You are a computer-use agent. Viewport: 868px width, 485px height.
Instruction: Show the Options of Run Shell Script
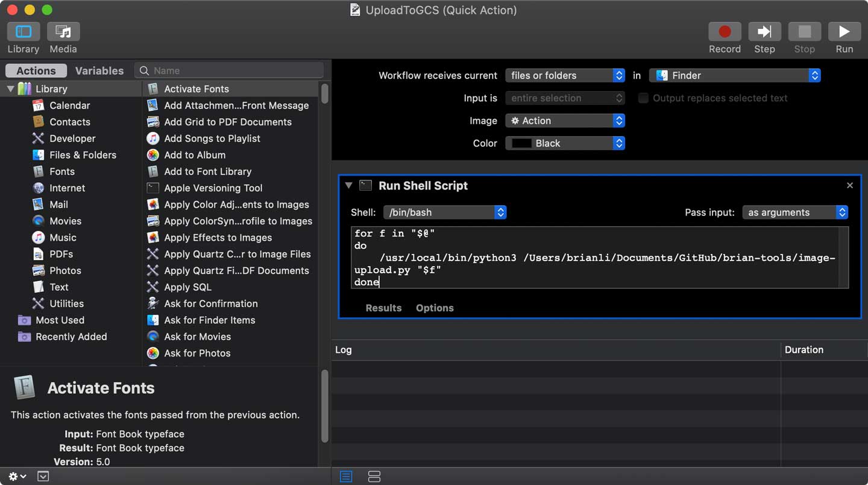coord(435,308)
